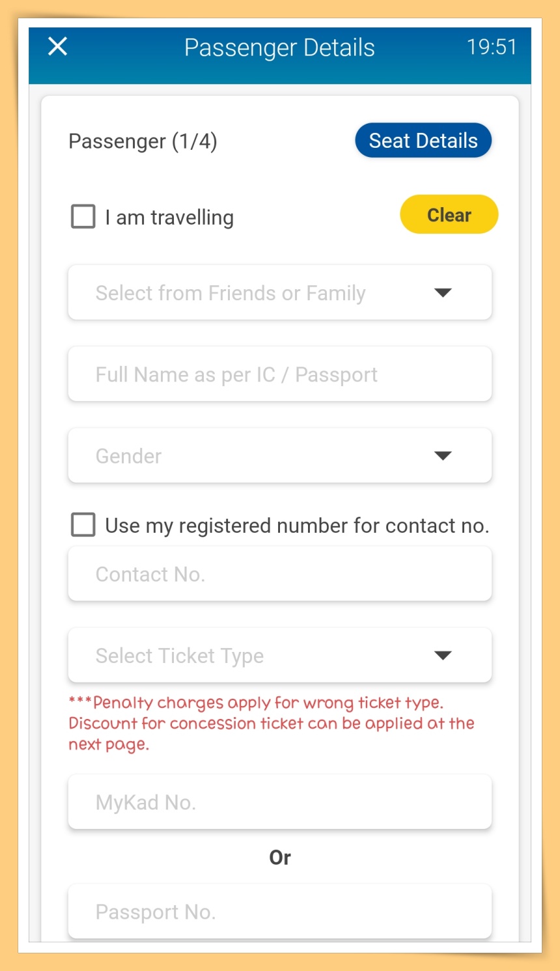Click the Gender dropdown arrow icon
This screenshot has width=560, height=971.
[443, 456]
